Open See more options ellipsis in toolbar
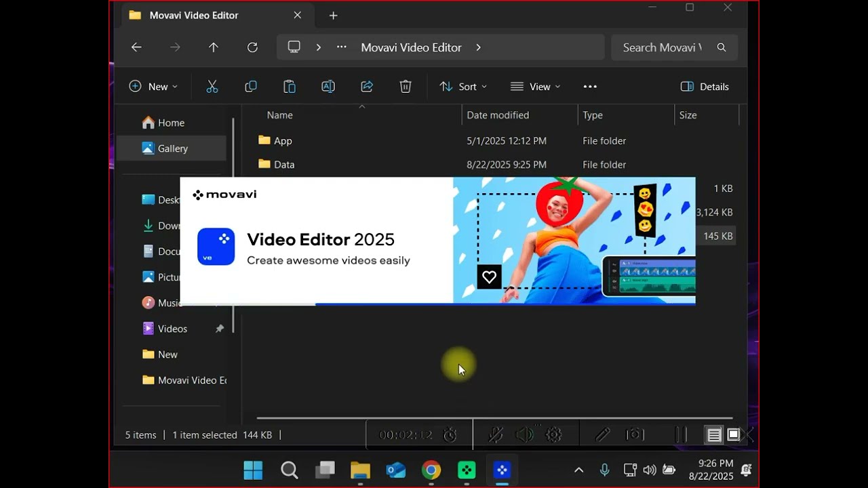The height and width of the screenshot is (488, 868). 590,86
